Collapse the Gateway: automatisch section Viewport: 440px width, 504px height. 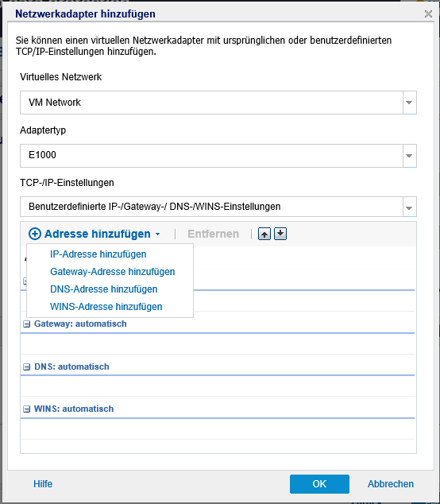(x=27, y=324)
